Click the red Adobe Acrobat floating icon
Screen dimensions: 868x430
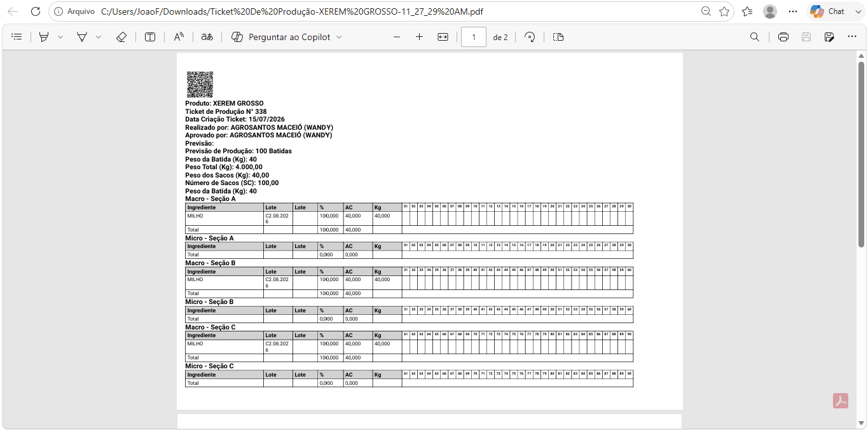coord(841,401)
